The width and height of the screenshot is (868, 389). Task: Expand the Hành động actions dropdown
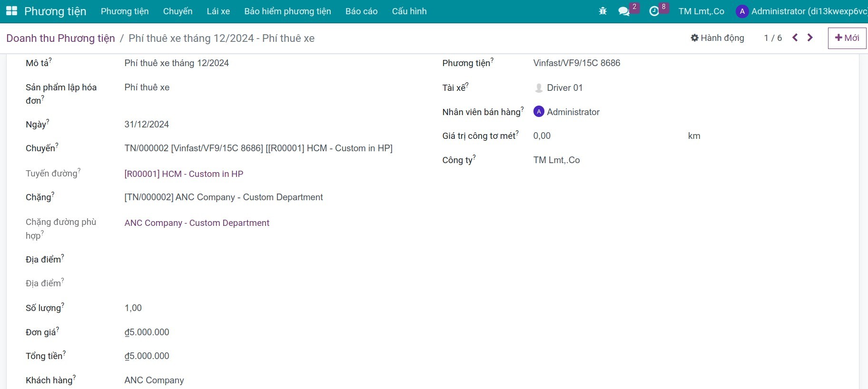tap(718, 38)
